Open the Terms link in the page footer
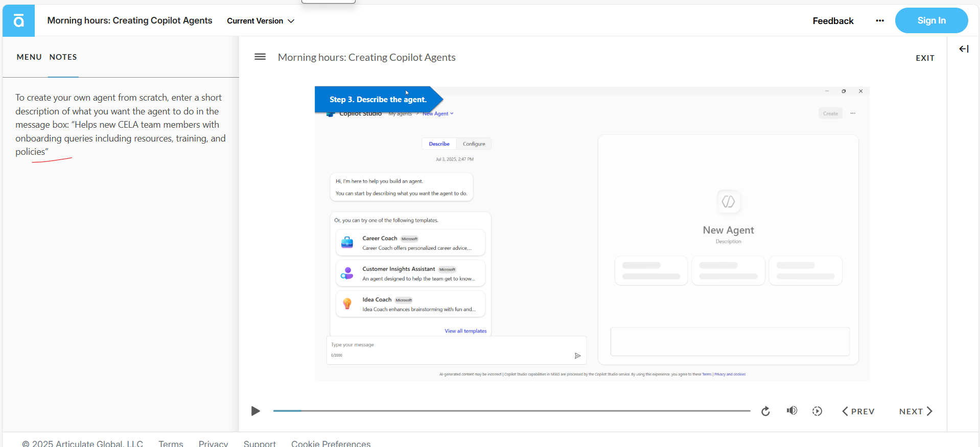The image size is (980, 447). pyautogui.click(x=171, y=443)
